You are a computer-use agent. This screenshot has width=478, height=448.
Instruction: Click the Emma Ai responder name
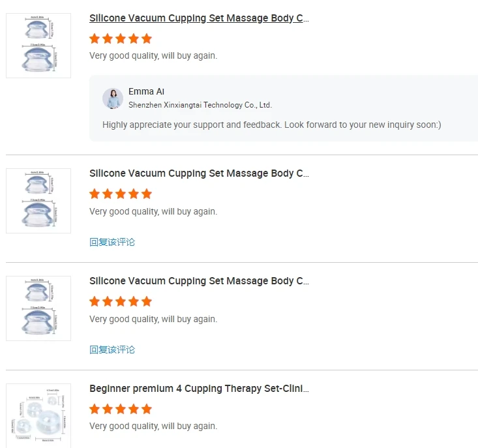tap(146, 92)
